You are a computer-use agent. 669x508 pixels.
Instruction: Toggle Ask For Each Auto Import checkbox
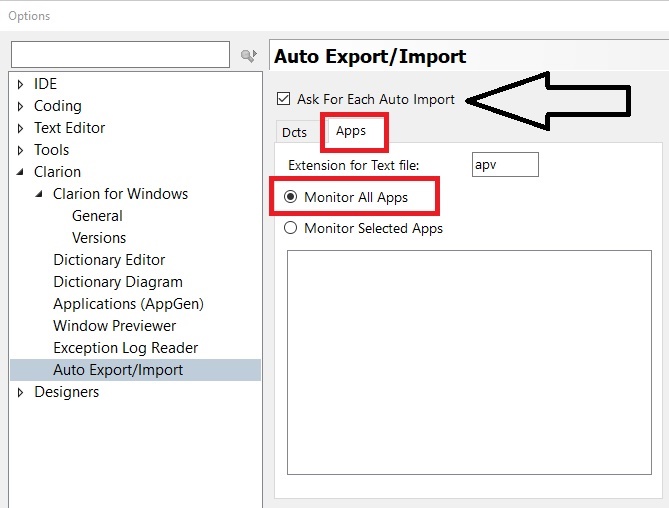[x=283, y=99]
